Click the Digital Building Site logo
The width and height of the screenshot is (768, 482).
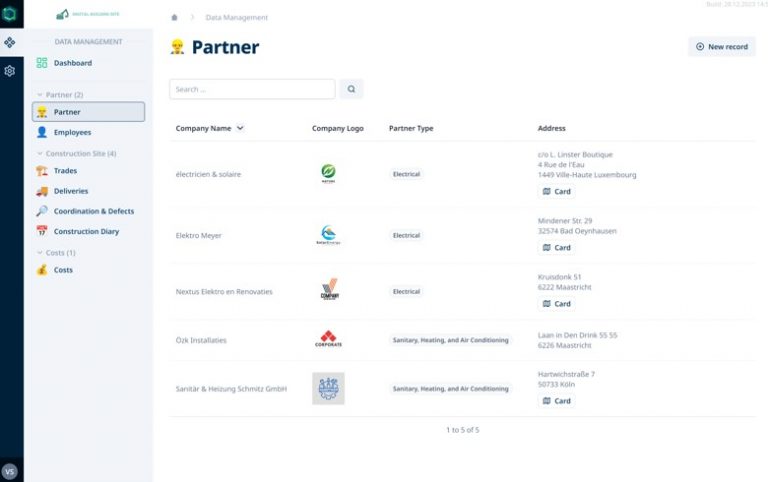[88, 14]
